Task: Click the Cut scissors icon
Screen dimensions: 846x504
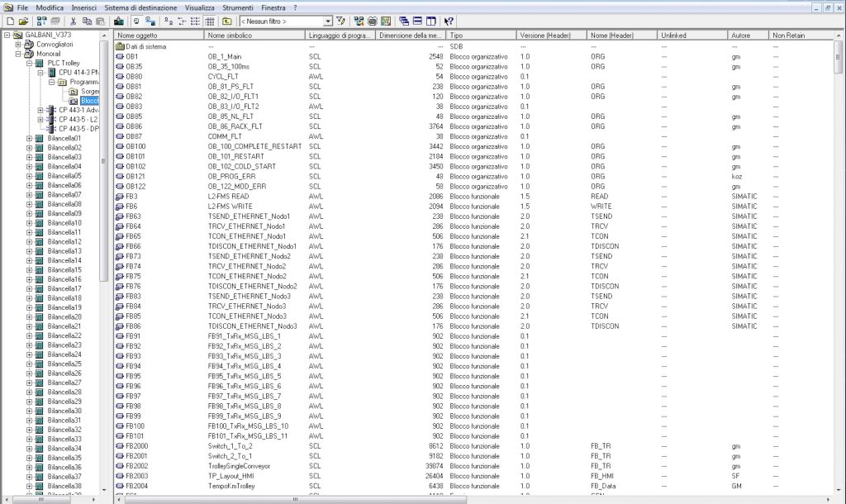Action: [73, 21]
